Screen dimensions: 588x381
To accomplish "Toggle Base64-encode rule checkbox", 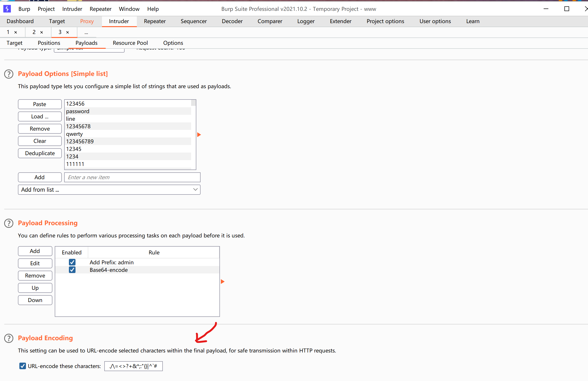I will (x=72, y=270).
